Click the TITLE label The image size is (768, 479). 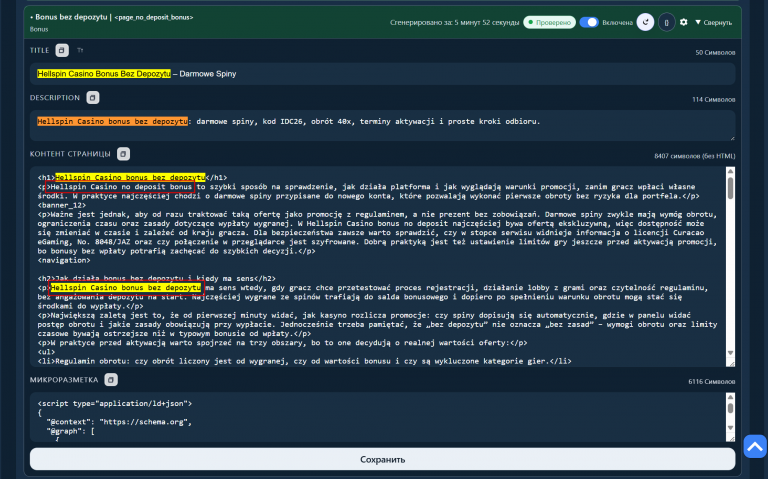40,50
